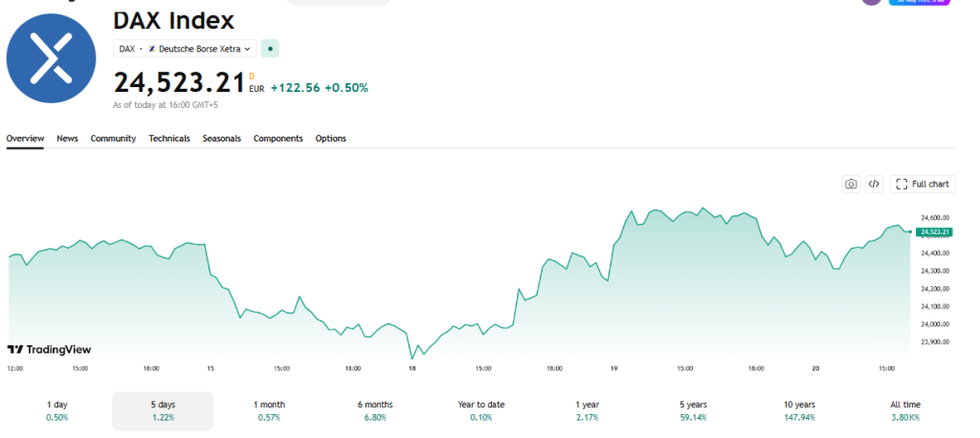This screenshot has height=438, width=980.
Task: Open the Technicals tab
Action: pyautogui.click(x=169, y=139)
